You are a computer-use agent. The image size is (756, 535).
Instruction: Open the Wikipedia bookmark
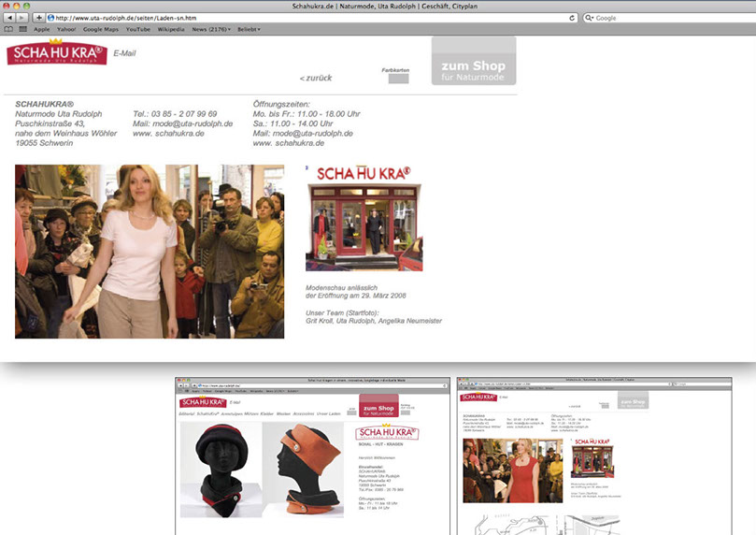[170, 30]
